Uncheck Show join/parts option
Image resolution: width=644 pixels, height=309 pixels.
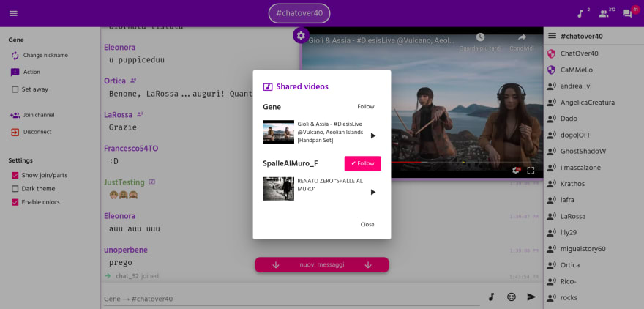tap(15, 175)
